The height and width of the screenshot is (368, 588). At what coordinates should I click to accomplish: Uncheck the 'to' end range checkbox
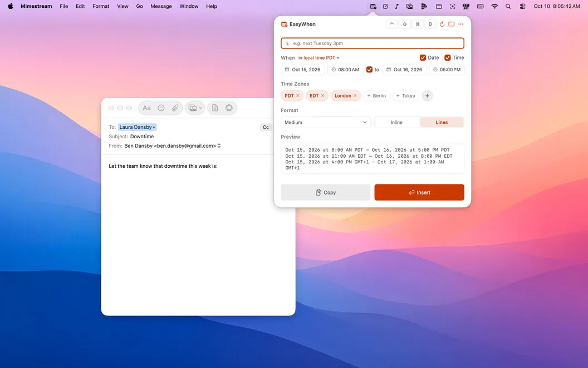[x=369, y=70]
